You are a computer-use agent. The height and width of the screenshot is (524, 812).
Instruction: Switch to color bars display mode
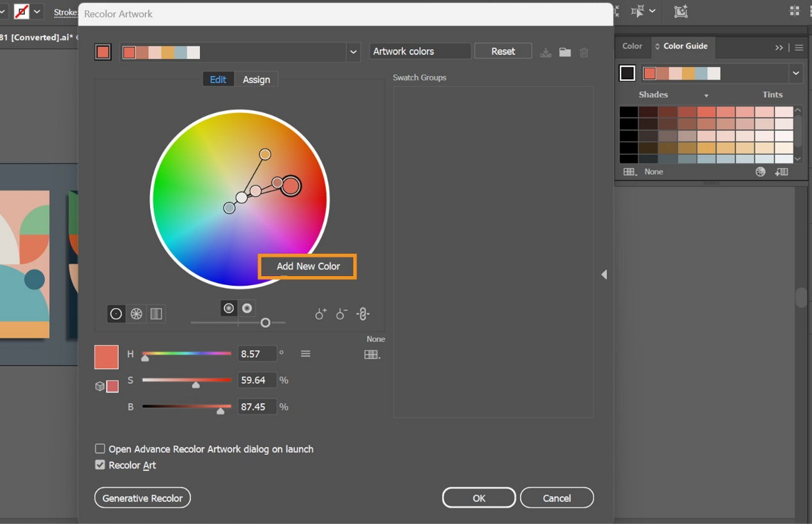[156, 314]
